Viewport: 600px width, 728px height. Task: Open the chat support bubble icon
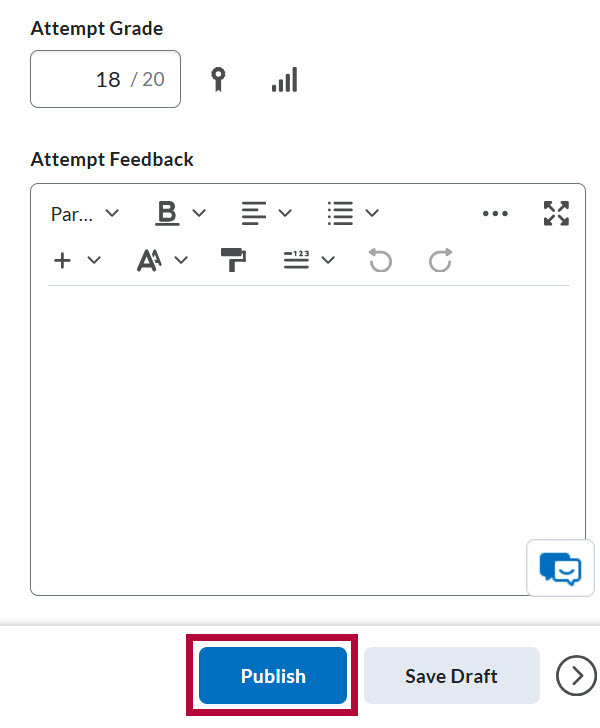click(560, 568)
